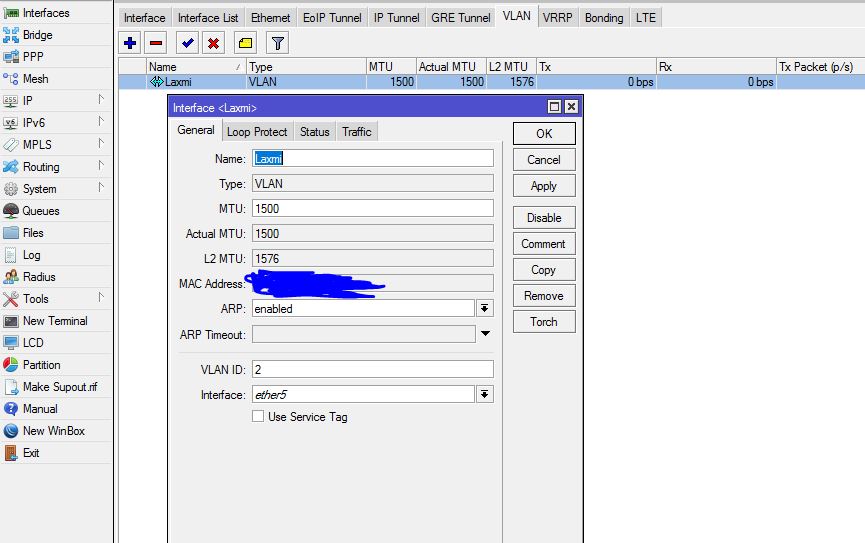Click the VLAN ID input field
The height and width of the screenshot is (543, 865).
click(x=373, y=369)
